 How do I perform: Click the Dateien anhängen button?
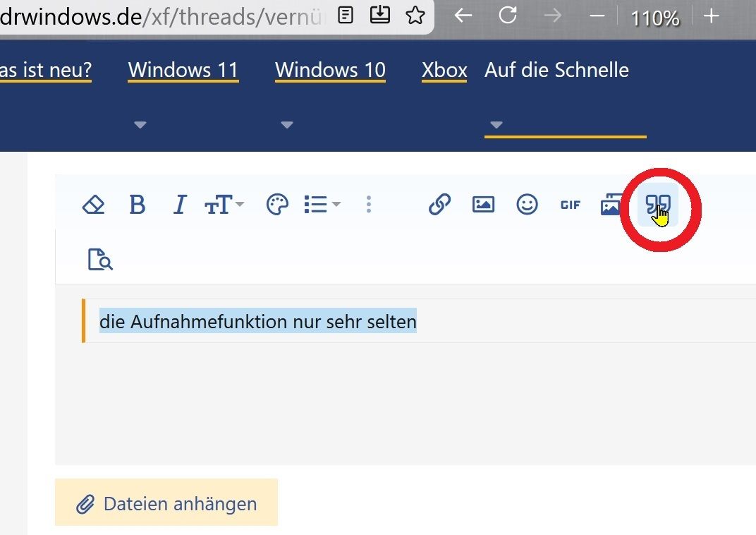(x=166, y=503)
